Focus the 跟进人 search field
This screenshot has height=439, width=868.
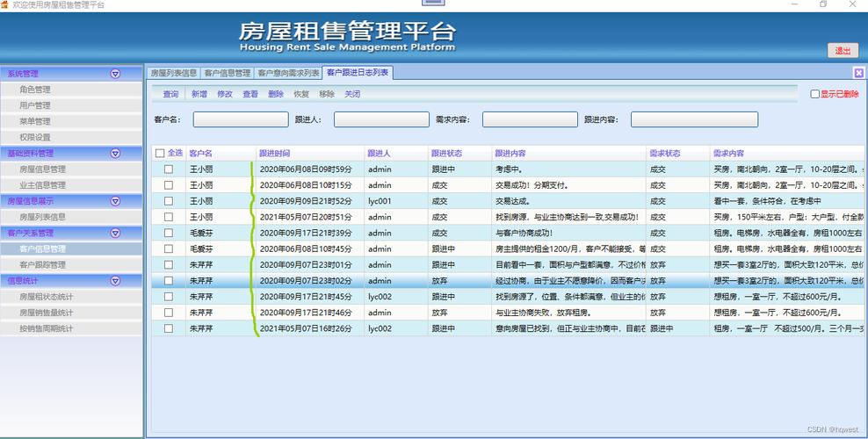pos(381,119)
